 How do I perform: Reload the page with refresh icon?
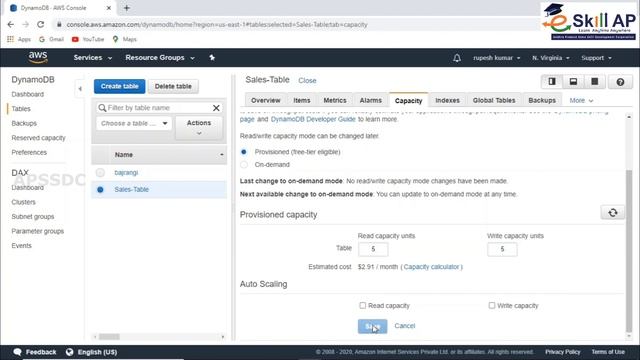coord(40,24)
